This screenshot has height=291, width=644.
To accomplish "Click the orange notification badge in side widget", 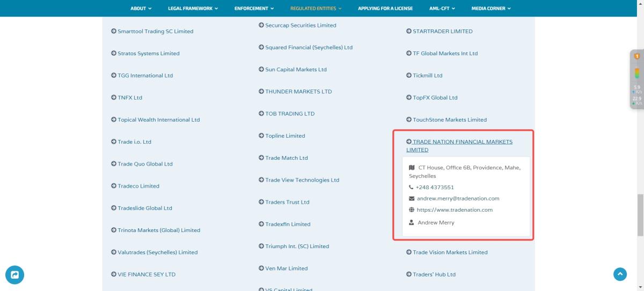I will click(636, 56).
